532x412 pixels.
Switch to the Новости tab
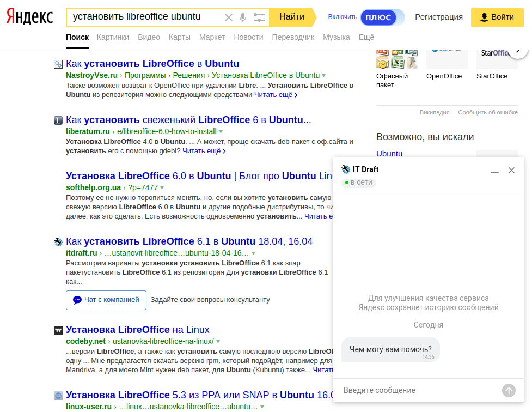(x=248, y=37)
